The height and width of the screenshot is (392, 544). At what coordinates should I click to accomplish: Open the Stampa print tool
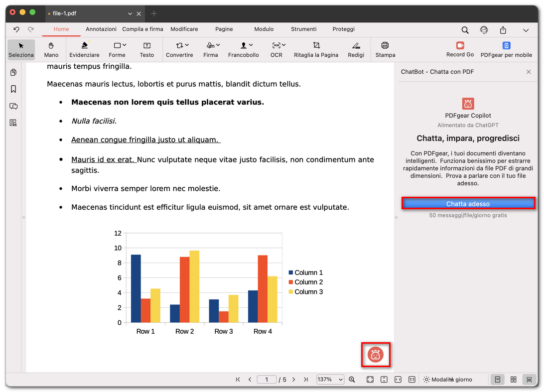pyautogui.click(x=385, y=50)
